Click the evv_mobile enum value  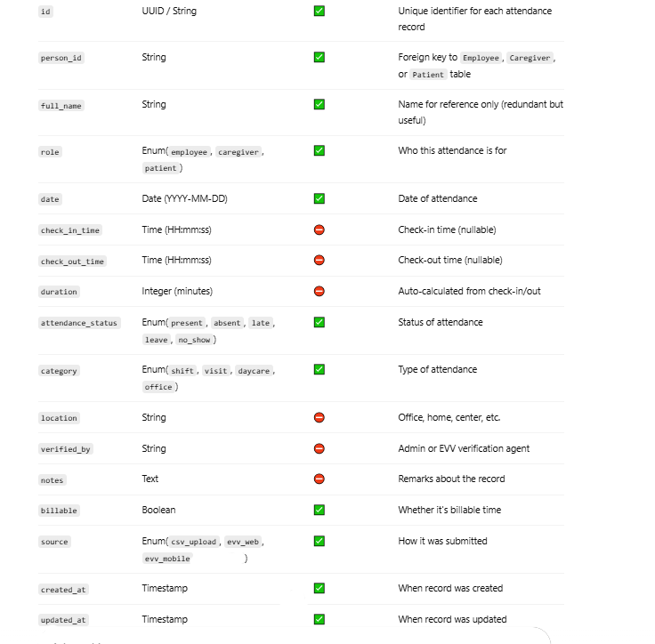(x=167, y=559)
